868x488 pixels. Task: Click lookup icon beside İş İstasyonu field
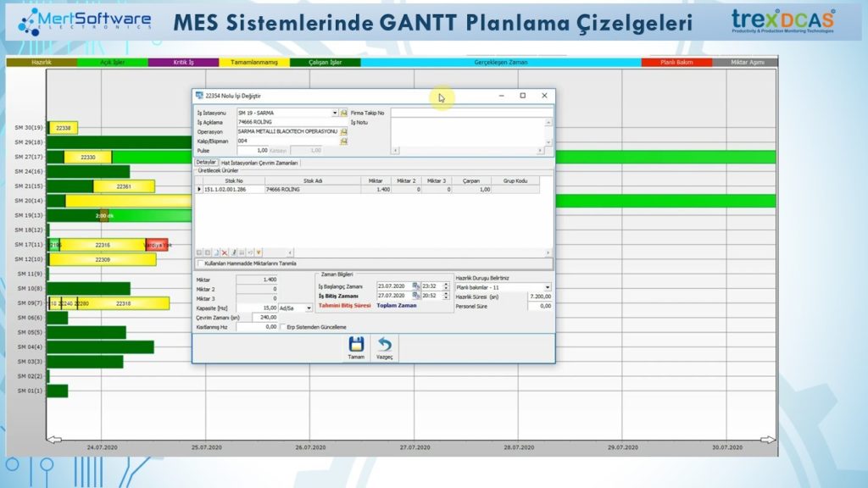[345, 113]
